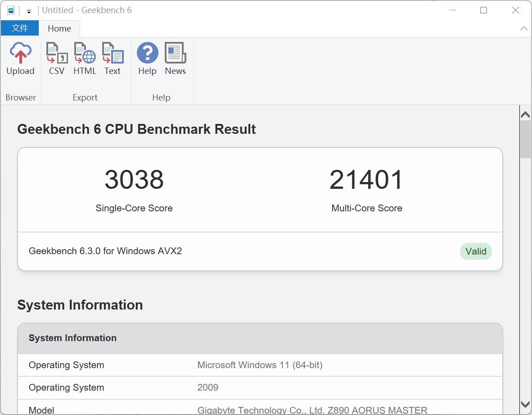Open the Help icon in ribbon
This screenshot has height=415, width=532.
tap(147, 59)
